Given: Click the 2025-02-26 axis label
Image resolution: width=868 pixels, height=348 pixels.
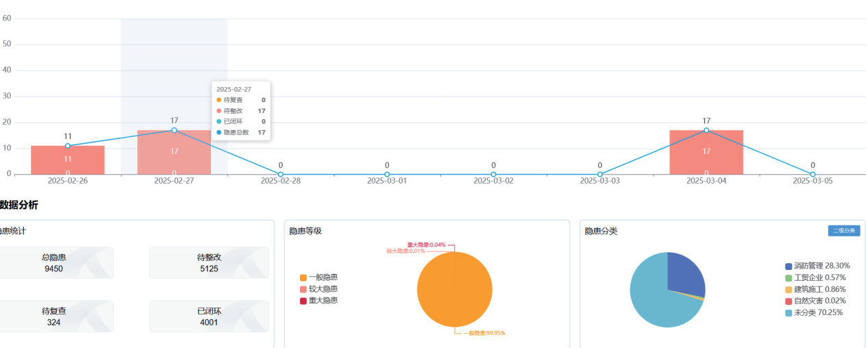Looking at the screenshot, I should pos(68,181).
